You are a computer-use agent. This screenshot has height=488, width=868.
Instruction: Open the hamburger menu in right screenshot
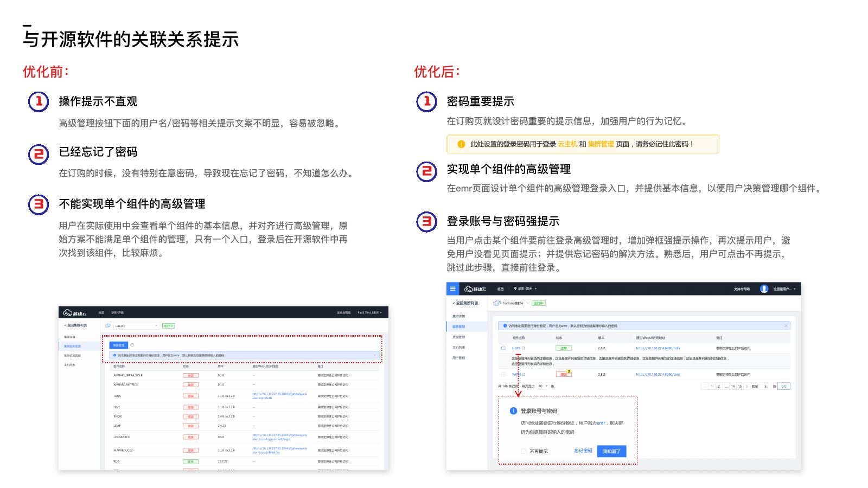(x=452, y=288)
